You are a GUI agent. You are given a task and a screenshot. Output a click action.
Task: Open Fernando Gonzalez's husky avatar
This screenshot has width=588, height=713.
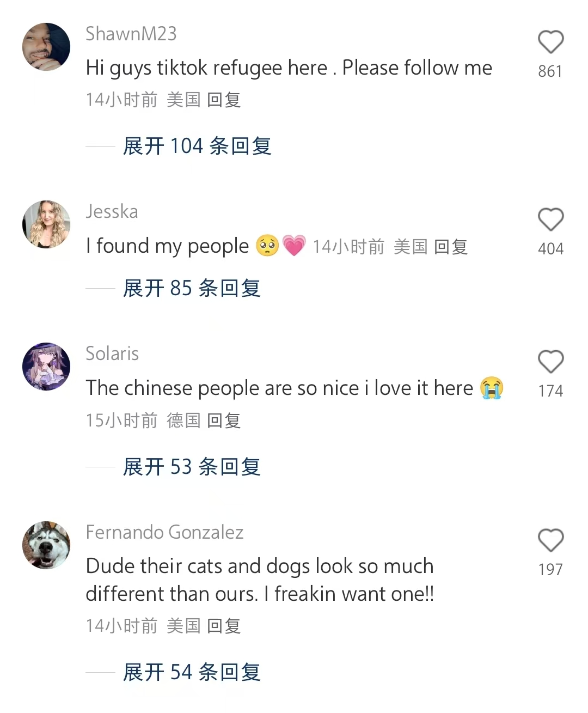46,545
